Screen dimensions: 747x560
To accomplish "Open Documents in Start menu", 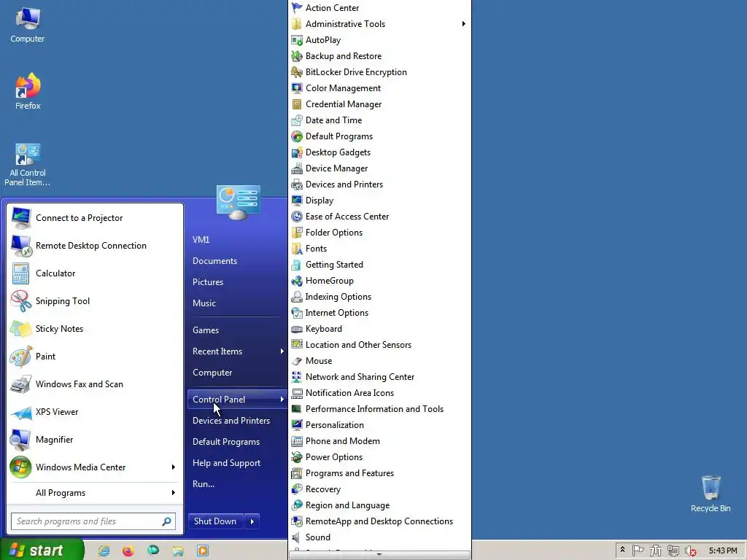I will point(215,261).
